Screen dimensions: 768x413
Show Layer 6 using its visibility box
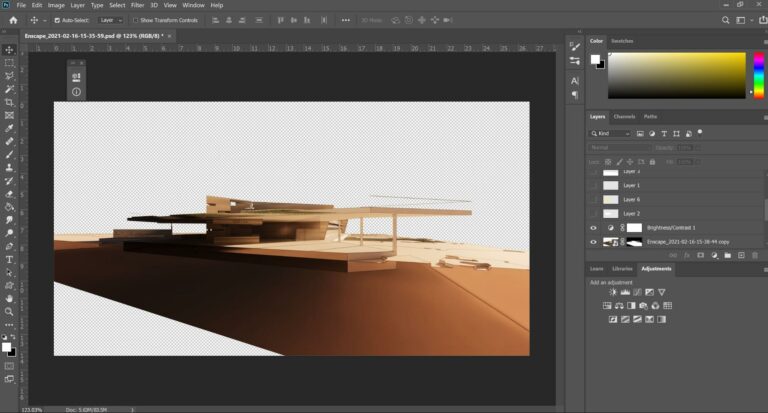[593, 200]
